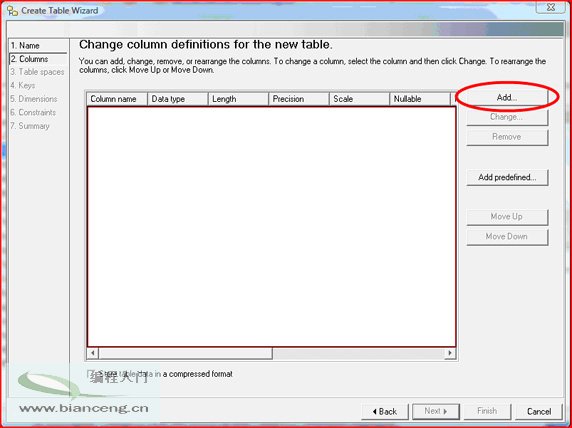This screenshot has height=428, width=572.
Task: Click the Change... button
Action: 507,117
